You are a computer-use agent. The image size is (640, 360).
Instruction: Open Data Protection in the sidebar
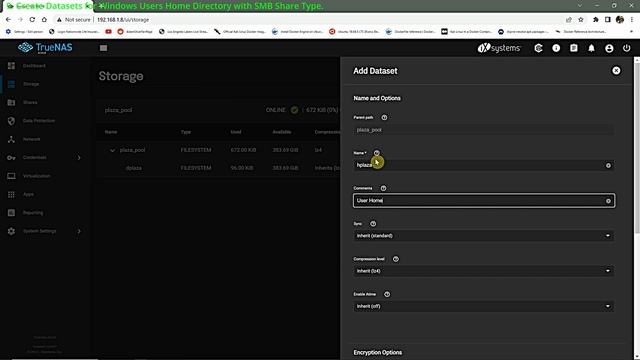[x=39, y=121]
